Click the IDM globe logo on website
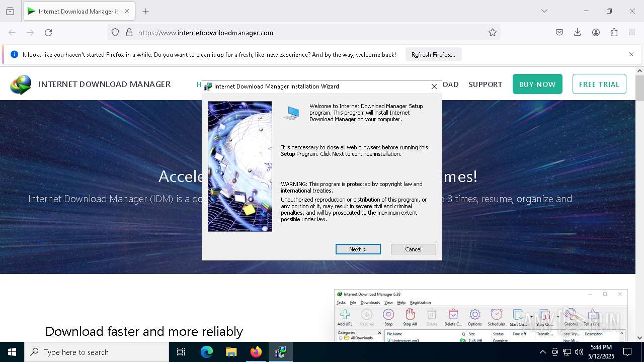The image size is (644, 362). [21, 85]
